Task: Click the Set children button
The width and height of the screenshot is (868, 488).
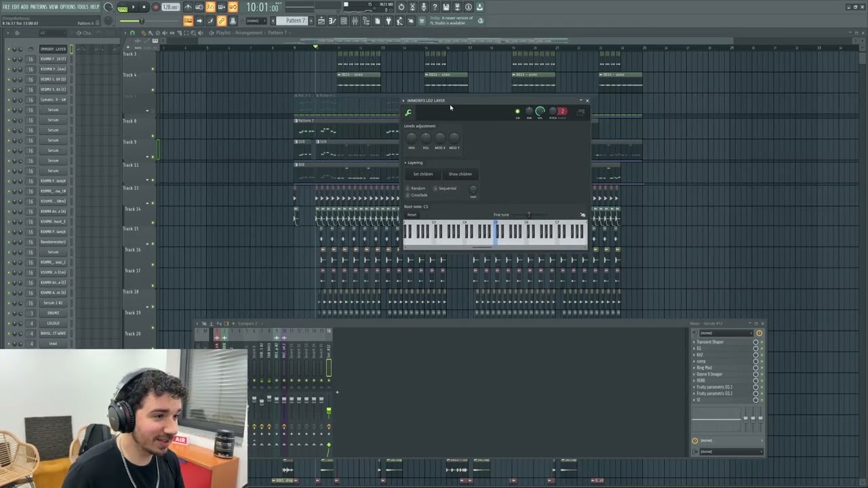Action: pyautogui.click(x=422, y=174)
